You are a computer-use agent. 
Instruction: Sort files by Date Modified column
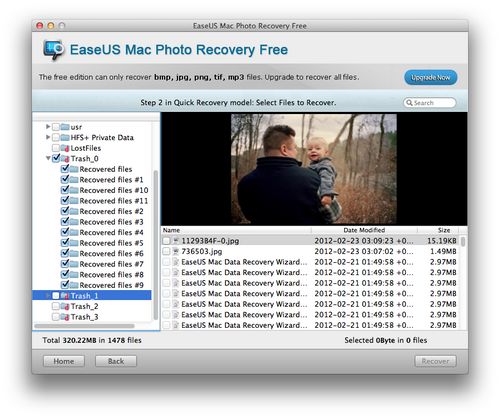pos(364,230)
